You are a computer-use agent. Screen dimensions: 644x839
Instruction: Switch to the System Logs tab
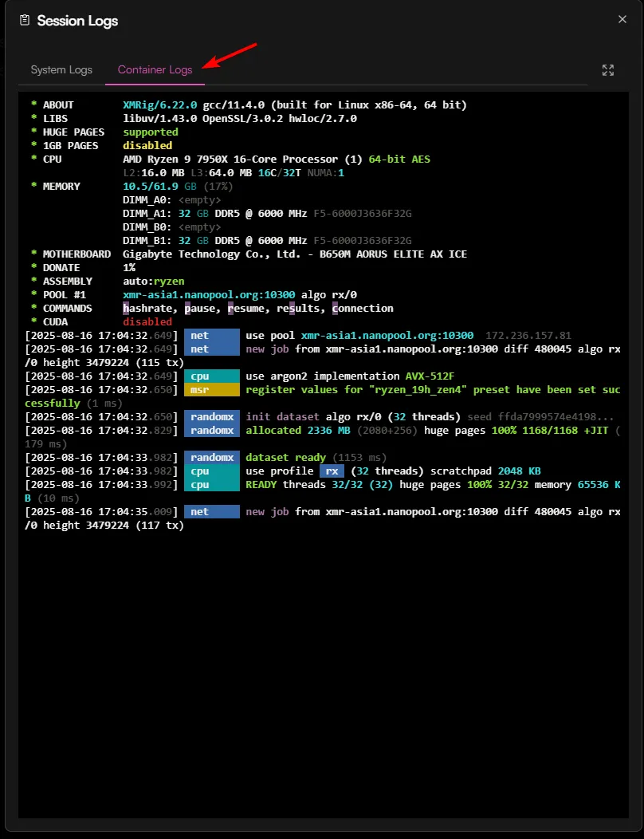pyautogui.click(x=61, y=70)
